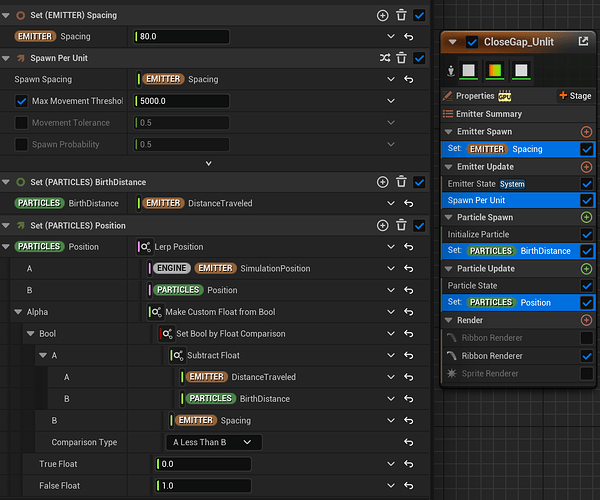Image resolution: width=600 pixels, height=500 pixels.
Task: Reset EMITTER Spacing value to default
Action: coord(409,37)
